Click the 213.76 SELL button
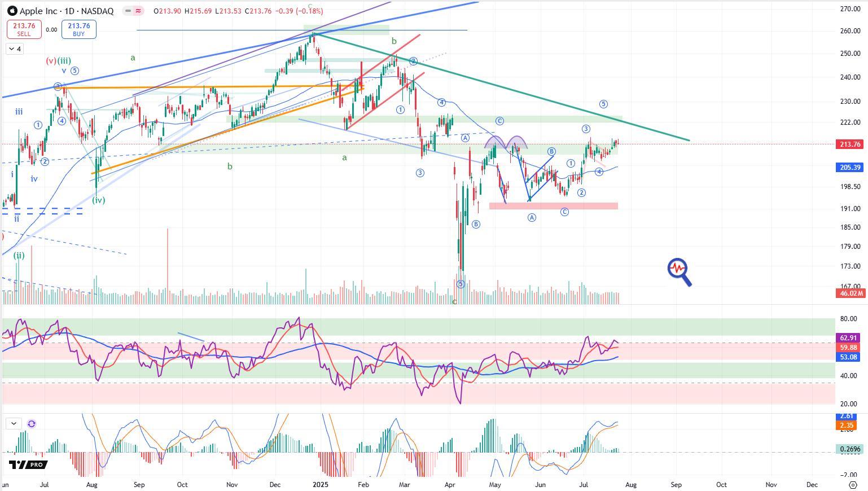 click(x=24, y=29)
